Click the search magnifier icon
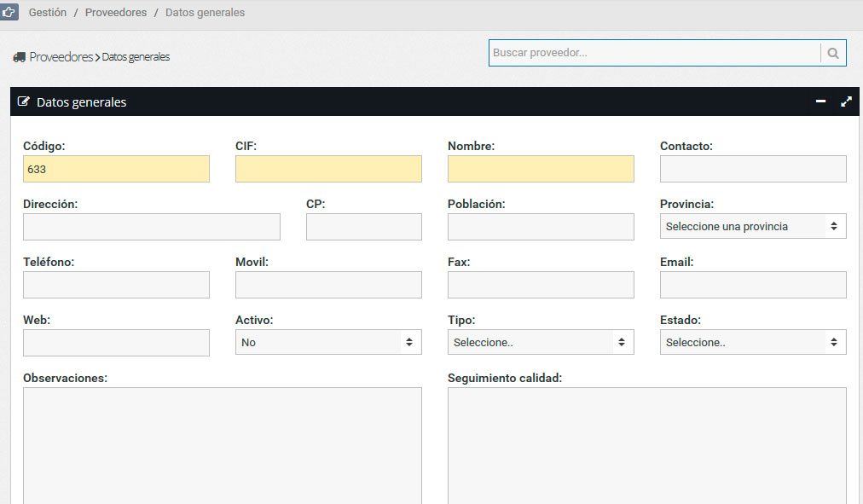The height and width of the screenshot is (504, 863). click(x=833, y=53)
